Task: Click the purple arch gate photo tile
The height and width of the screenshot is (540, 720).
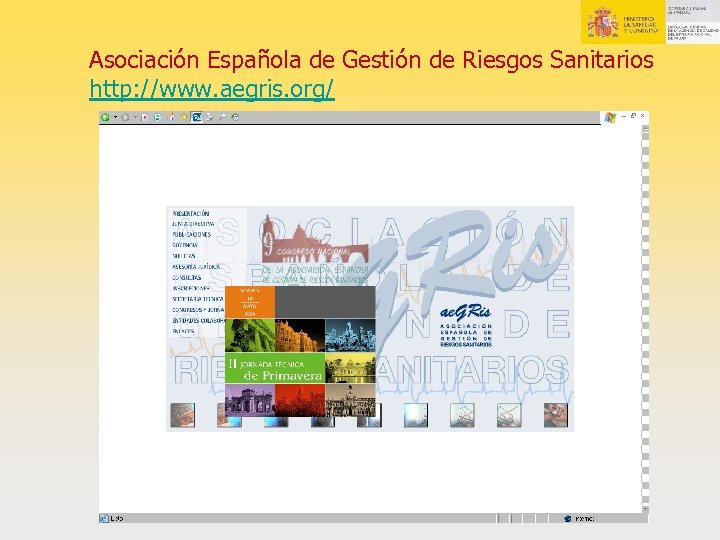Action: click(250, 400)
